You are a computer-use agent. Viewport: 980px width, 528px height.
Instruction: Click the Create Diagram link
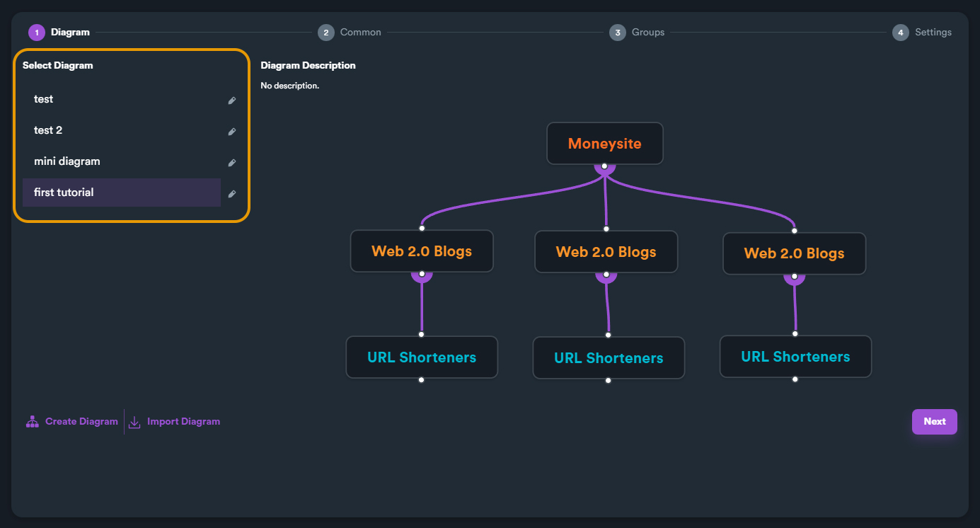tap(81, 421)
